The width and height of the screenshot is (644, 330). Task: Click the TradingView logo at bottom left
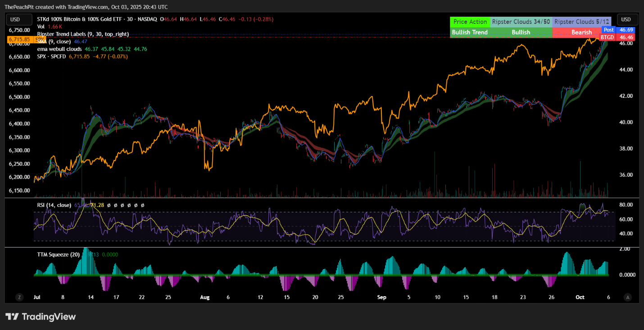click(x=41, y=316)
